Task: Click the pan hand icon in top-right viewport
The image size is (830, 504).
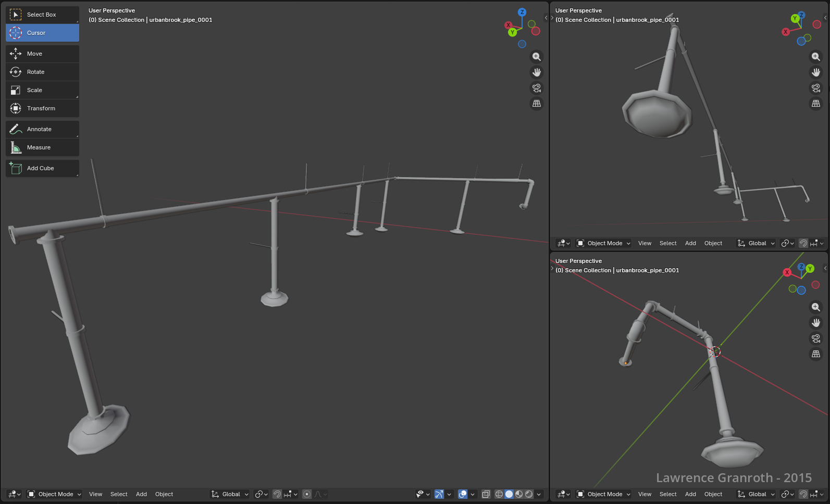Action: 815,72
